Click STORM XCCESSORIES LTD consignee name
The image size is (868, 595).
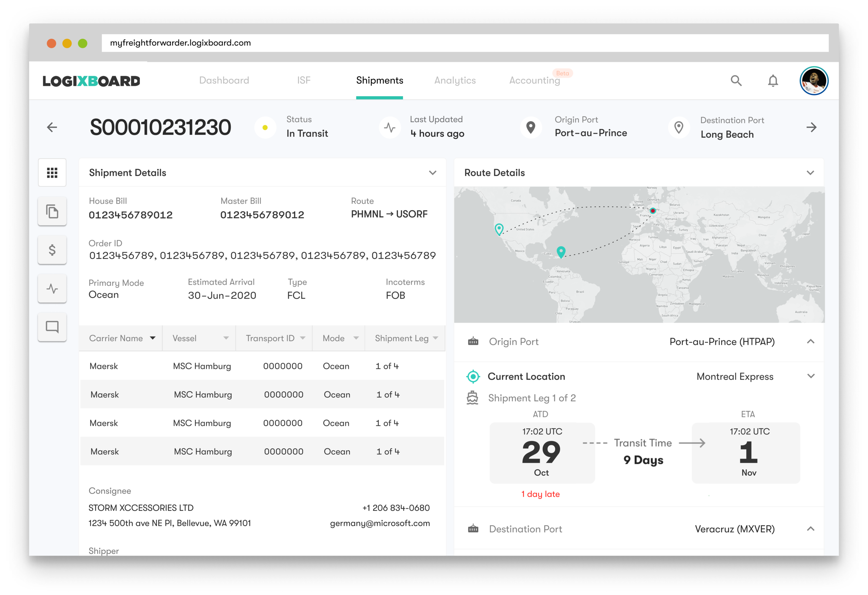[141, 508]
